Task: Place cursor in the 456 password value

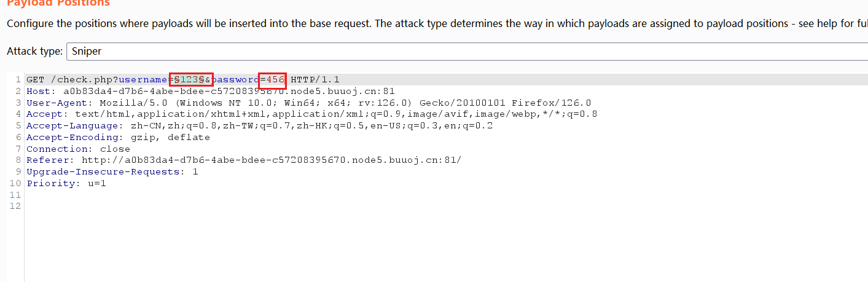Action: tap(275, 80)
